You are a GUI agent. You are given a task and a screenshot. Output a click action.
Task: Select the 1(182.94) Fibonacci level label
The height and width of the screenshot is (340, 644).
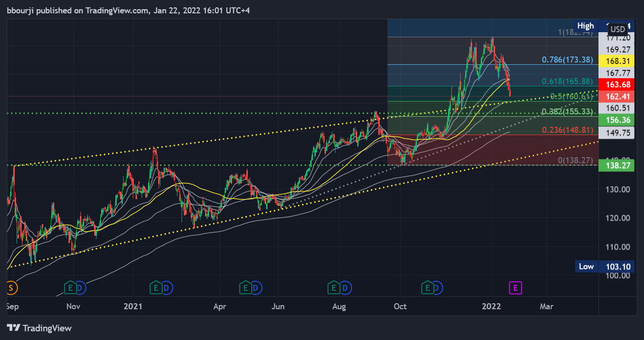coord(576,32)
